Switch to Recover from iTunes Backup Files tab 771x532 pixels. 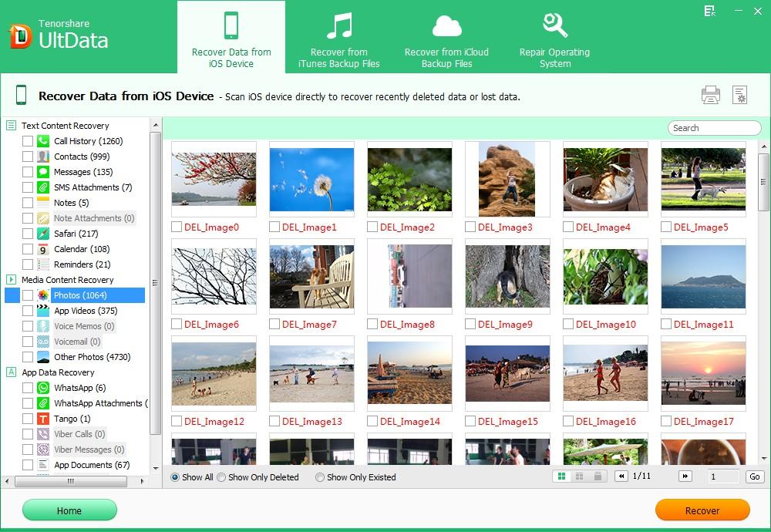pos(338,39)
